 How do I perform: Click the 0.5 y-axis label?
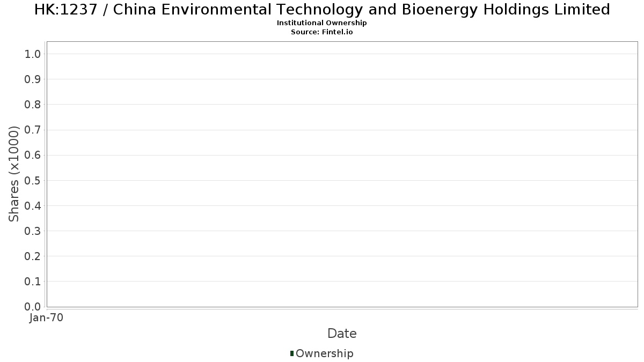[33, 180]
